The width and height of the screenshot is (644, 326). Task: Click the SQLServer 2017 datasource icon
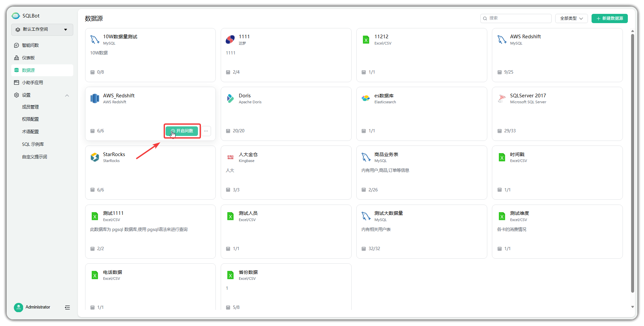(502, 98)
